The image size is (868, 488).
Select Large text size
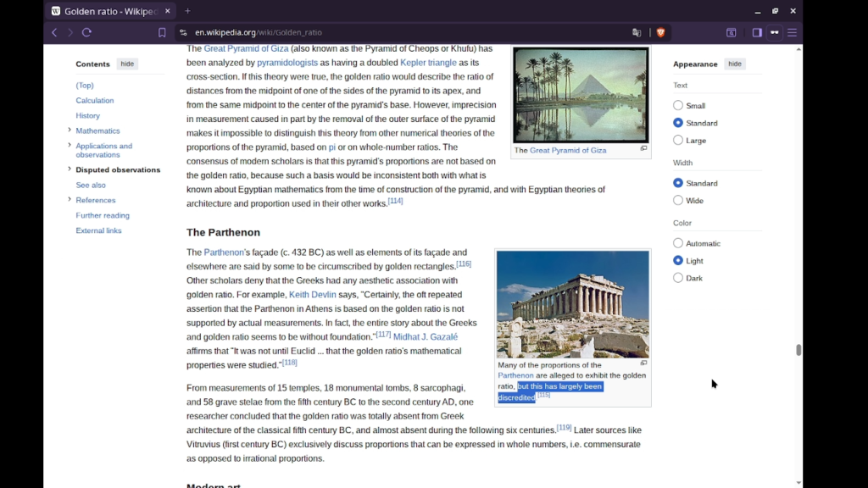(678, 140)
